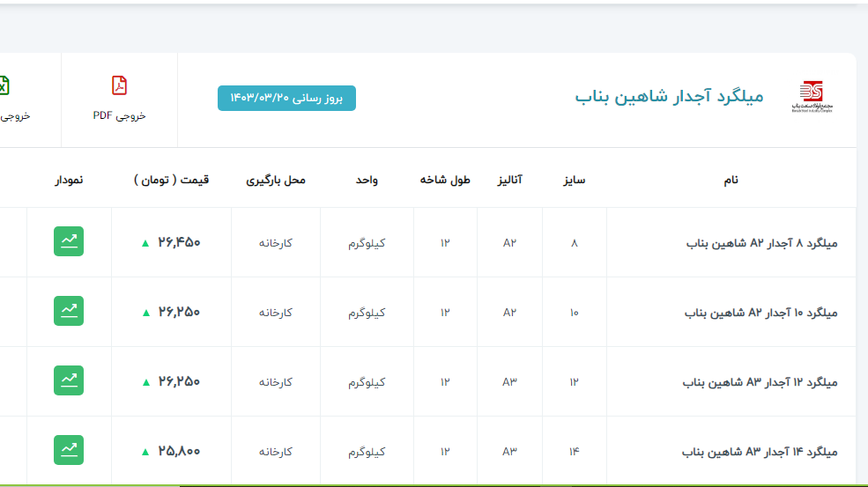
Task: Open chart for میلگرد 14 آجدار A3 row
Action: (69, 451)
